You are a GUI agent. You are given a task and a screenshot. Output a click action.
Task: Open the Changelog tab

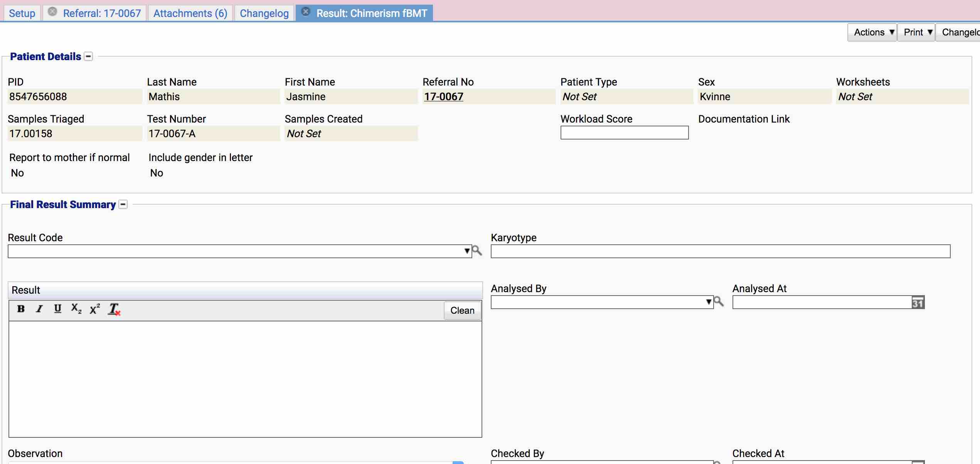[264, 13]
